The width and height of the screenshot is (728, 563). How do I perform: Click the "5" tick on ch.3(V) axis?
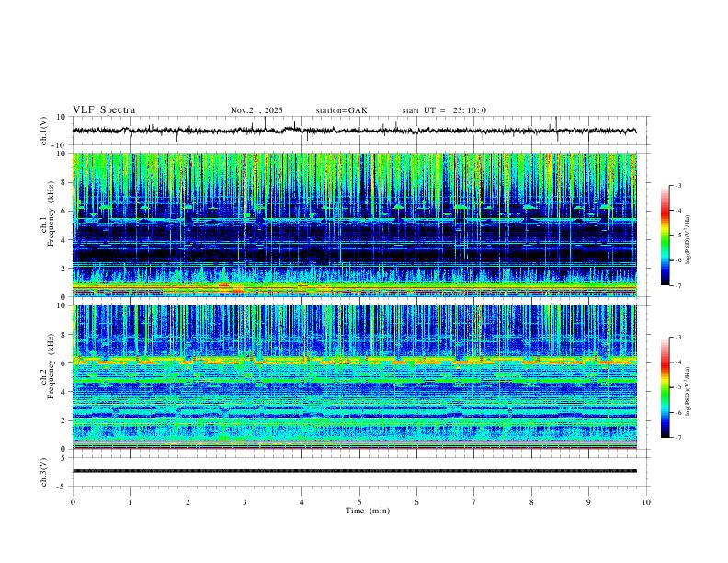coord(63,457)
